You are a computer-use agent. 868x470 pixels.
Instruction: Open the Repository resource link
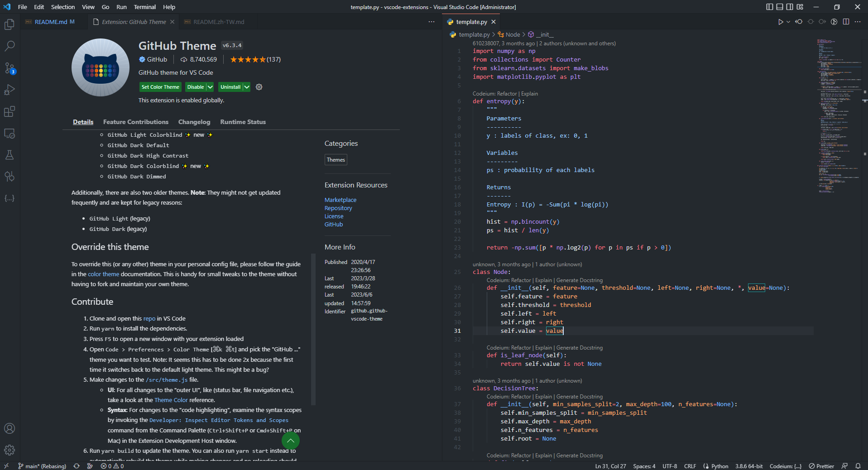click(338, 208)
